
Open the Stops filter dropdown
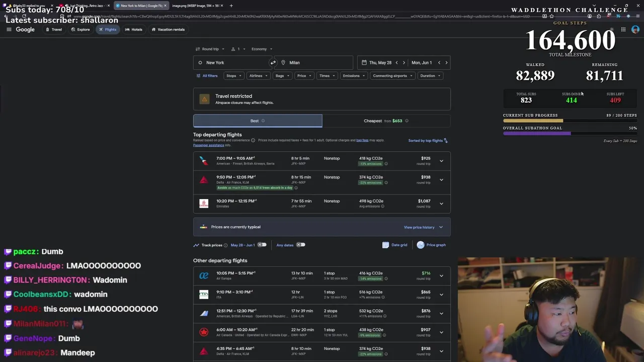pos(234,75)
